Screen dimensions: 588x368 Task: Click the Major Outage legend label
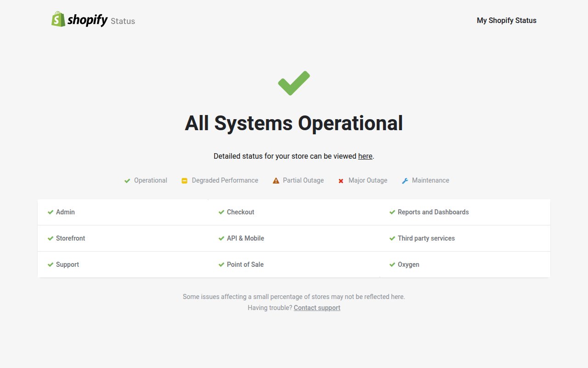tap(368, 180)
